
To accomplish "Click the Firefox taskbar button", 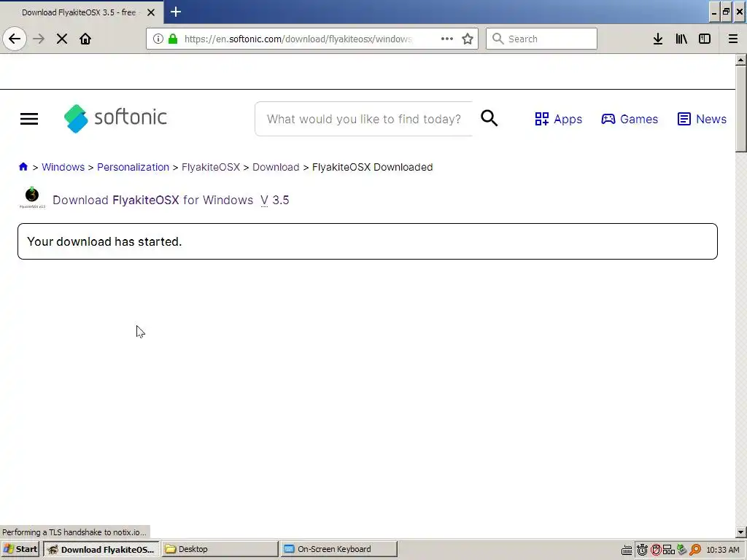I will click(x=101, y=549).
